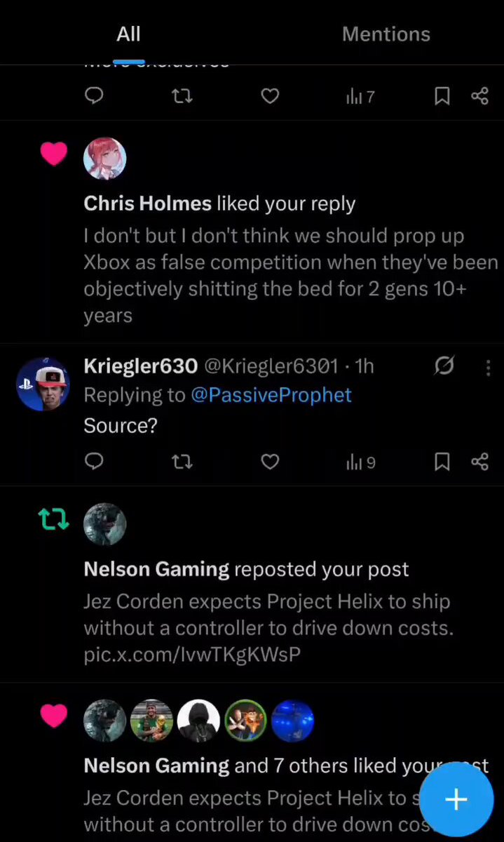Open Chris Holmes' profile avatar
This screenshot has width=504, height=842.
[x=105, y=159]
